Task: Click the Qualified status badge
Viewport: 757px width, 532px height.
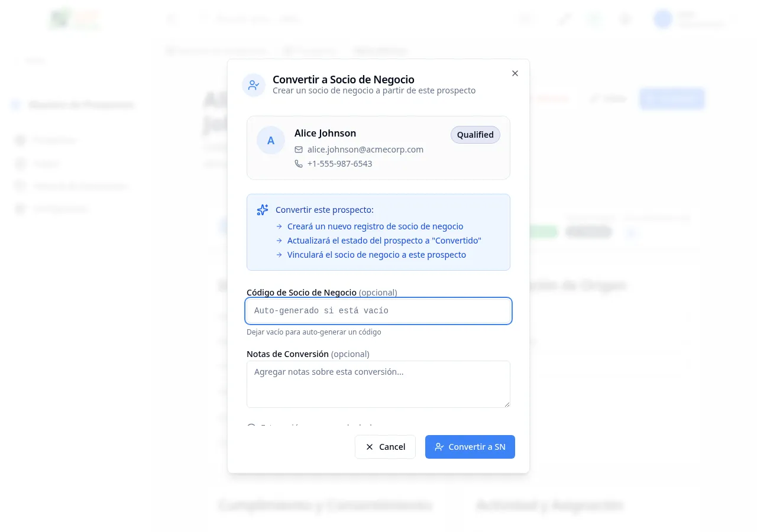Action: (475, 135)
